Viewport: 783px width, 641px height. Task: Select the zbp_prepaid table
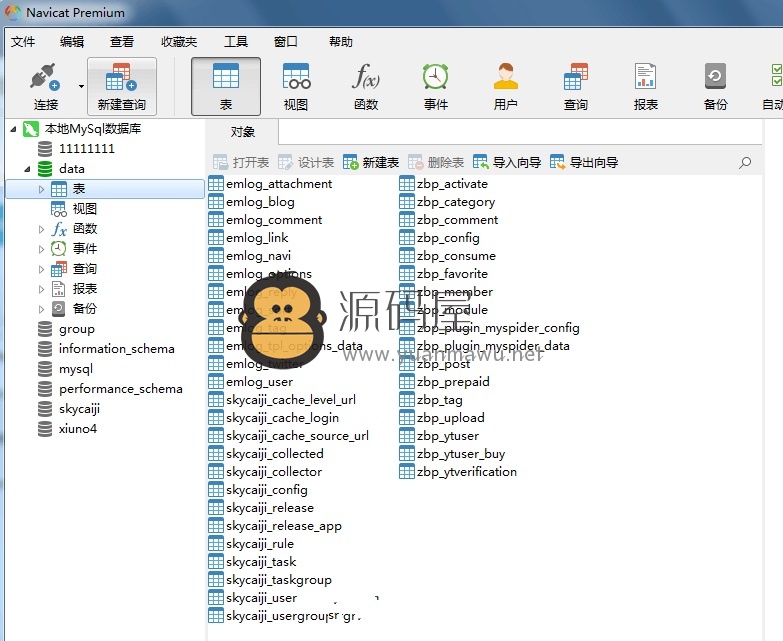pyautogui.click(x=445, y=382)
